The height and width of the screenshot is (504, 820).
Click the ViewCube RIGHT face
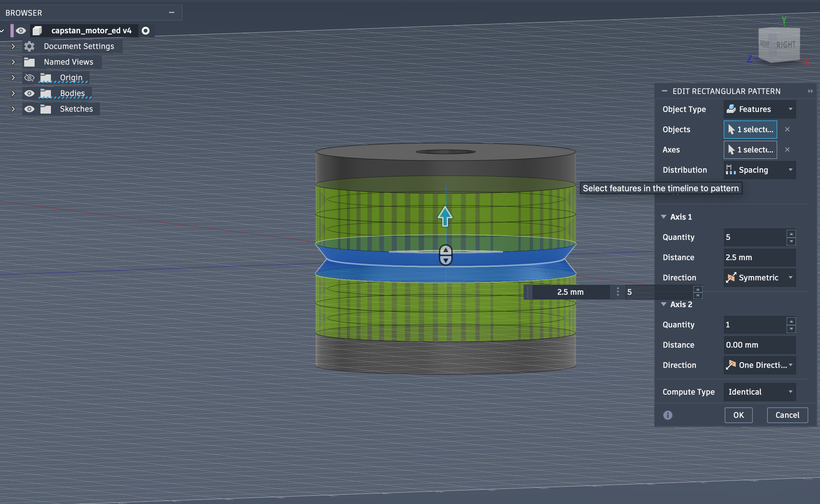coord(785,45)
